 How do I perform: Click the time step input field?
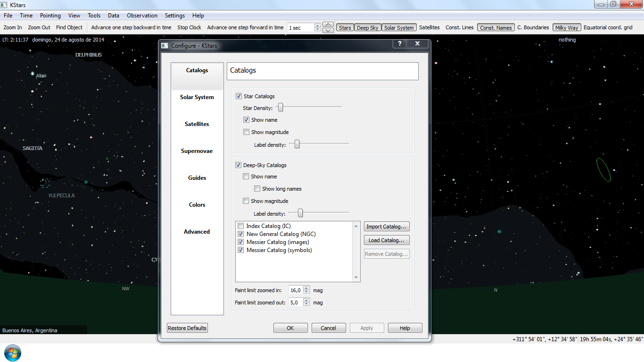point(300,28)
